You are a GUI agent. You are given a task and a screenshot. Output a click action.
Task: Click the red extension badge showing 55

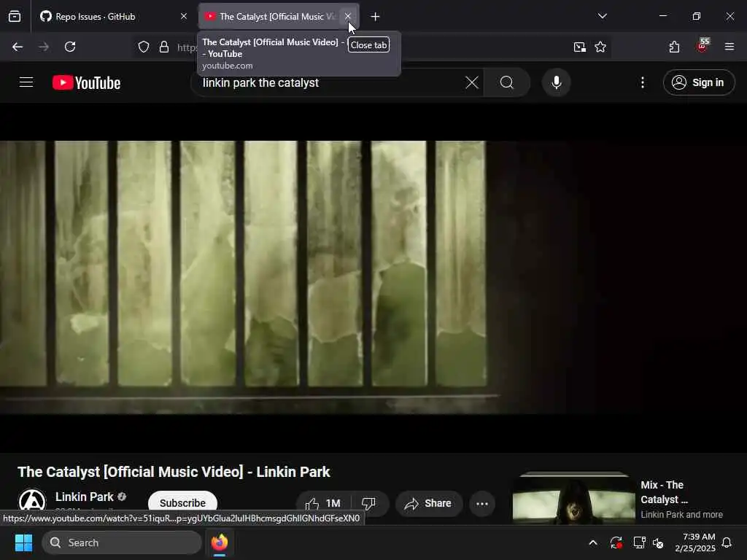(703, 46)
